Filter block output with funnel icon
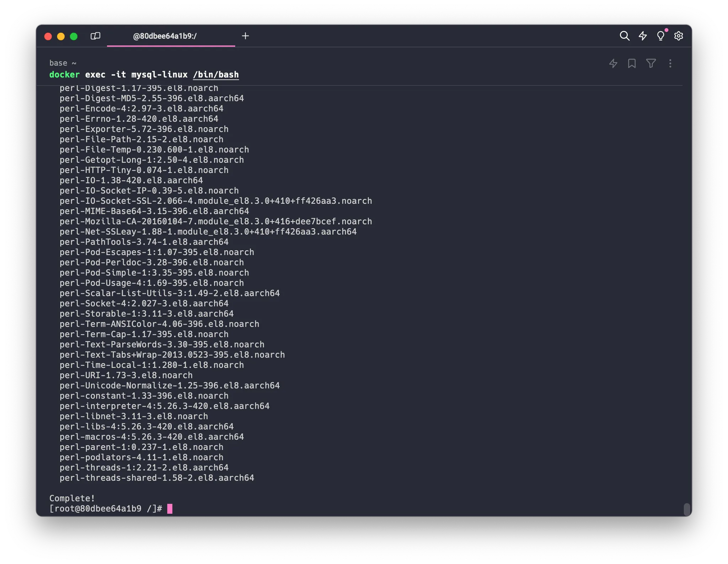The width and height of the screenshot is (728, 564). click(651, 64)
